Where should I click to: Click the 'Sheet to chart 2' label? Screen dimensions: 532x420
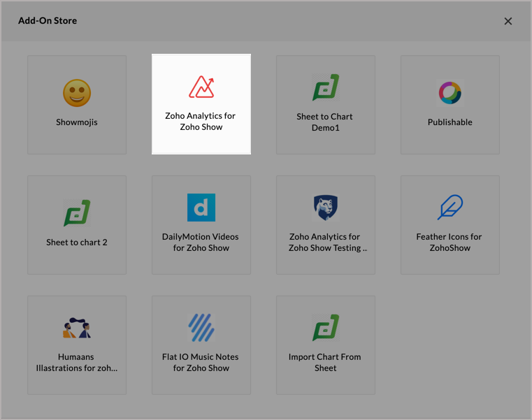coord(77,242)
